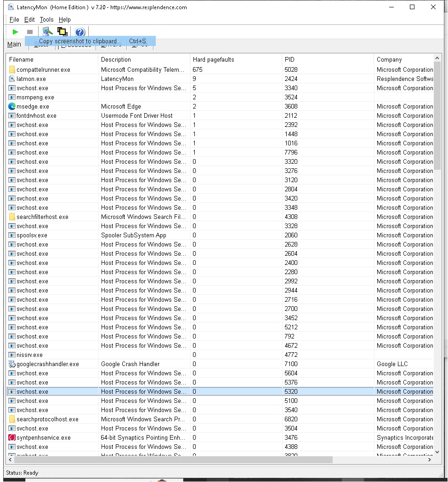
Task: Click the 'Resplendence Softwa' company cell
Action: pyautogui.click(x=405, y=79)
